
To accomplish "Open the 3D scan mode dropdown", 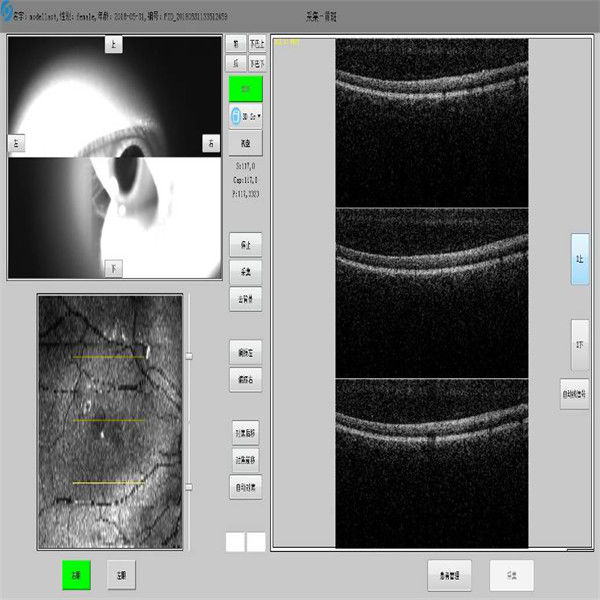I will click(246, 116).
